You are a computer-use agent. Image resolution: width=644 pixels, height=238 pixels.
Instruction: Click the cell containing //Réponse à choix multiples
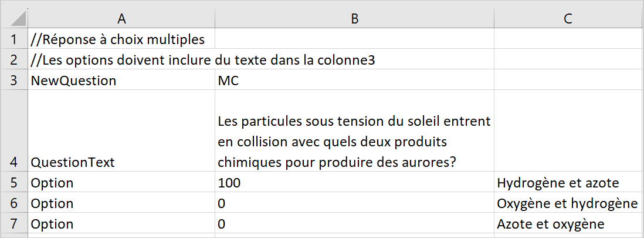coord(121,39)
